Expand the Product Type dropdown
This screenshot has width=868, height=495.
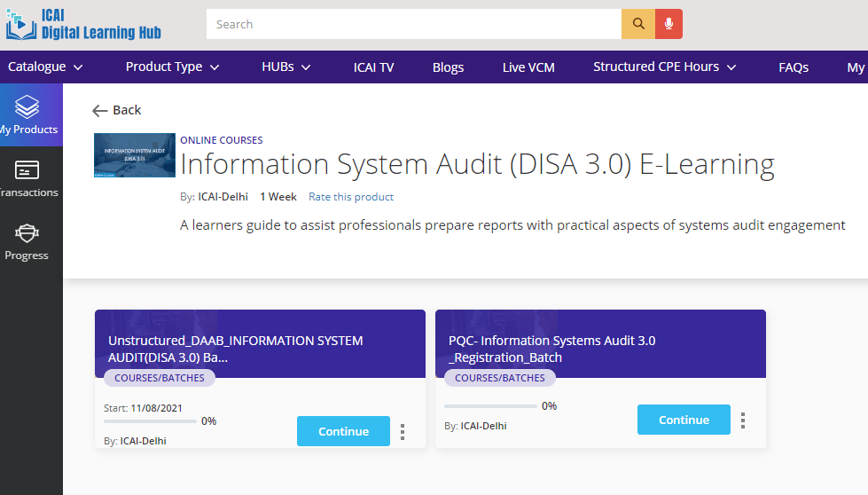pos(173,67)
